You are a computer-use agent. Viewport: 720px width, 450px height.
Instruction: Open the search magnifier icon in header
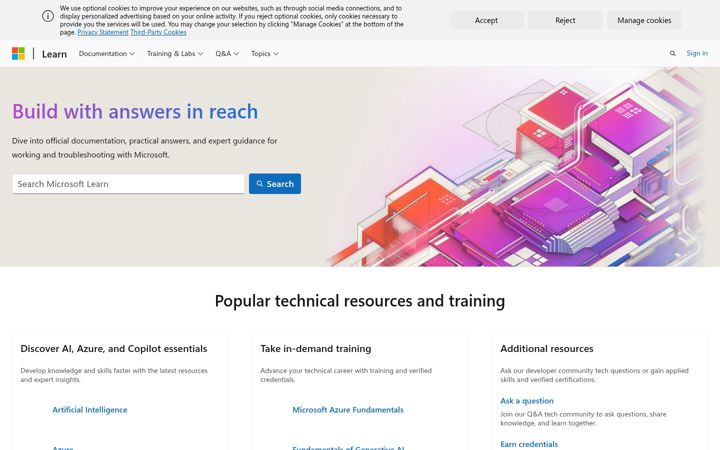672,54
